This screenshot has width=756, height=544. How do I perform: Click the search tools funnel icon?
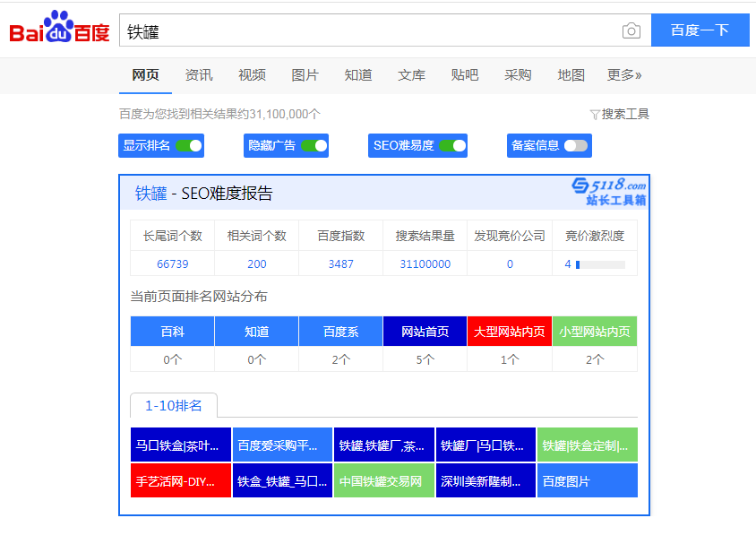click(x=595, y=115)
